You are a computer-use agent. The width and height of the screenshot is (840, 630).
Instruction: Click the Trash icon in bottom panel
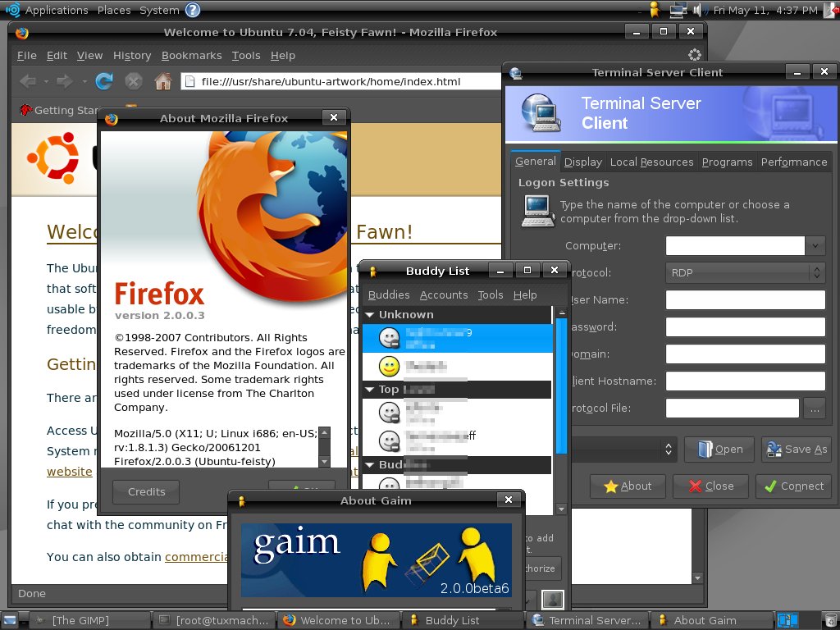829,620
